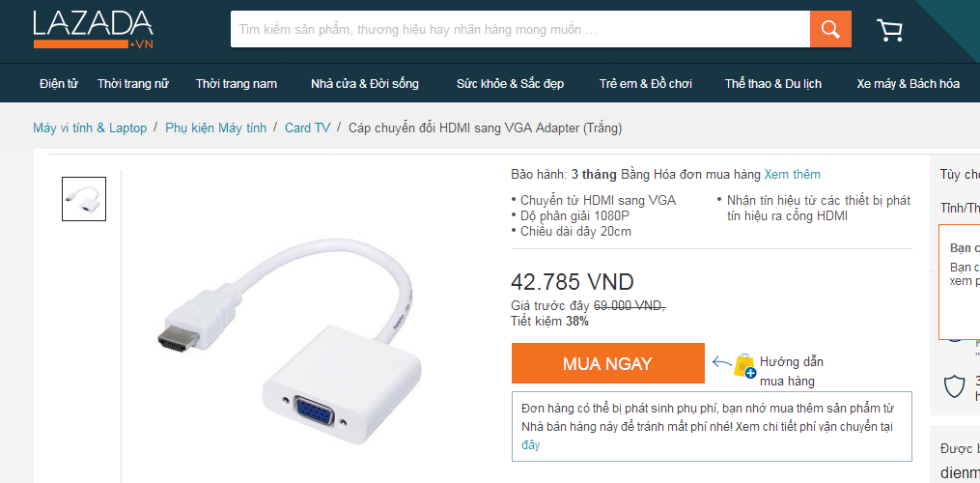The width and height of the screenshot is (980, 483).
Task: Click the MUA NGAY button
Action: [x=607, y=363]
